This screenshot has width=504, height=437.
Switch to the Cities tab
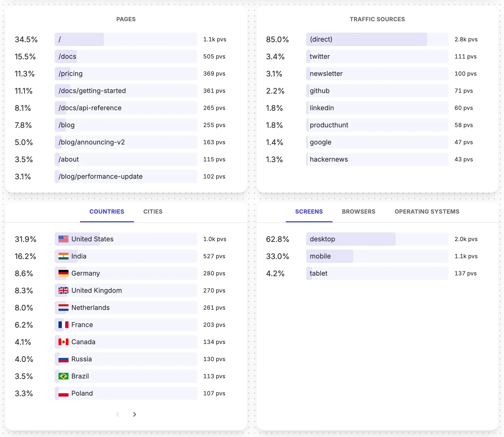[x=153, y=212]
